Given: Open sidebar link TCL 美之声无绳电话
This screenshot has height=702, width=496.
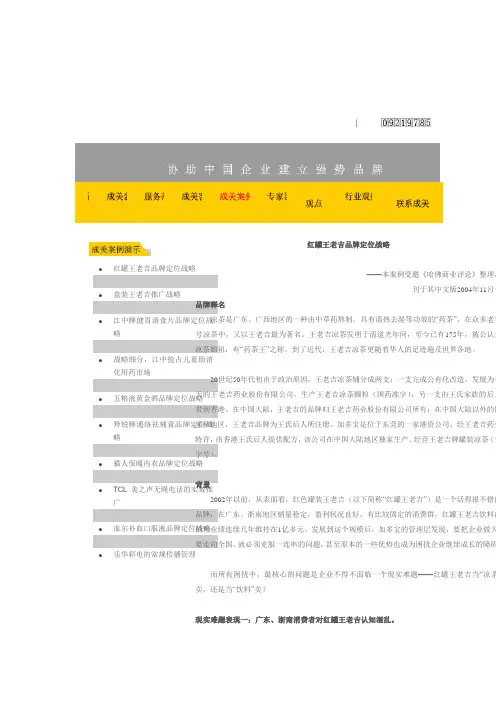Looking at the screenshot, I should pyautogui.click(x=163, y=496).
